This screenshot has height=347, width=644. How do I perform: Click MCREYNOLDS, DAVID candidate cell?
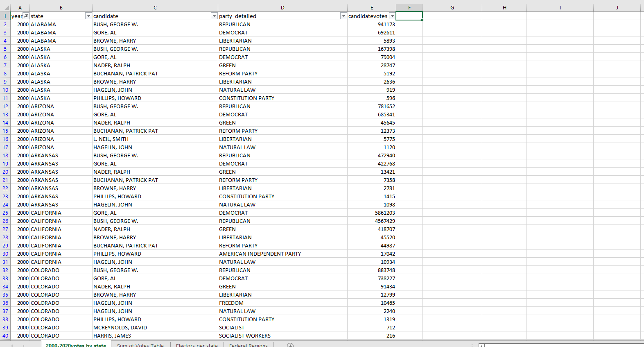pos(155,327)
